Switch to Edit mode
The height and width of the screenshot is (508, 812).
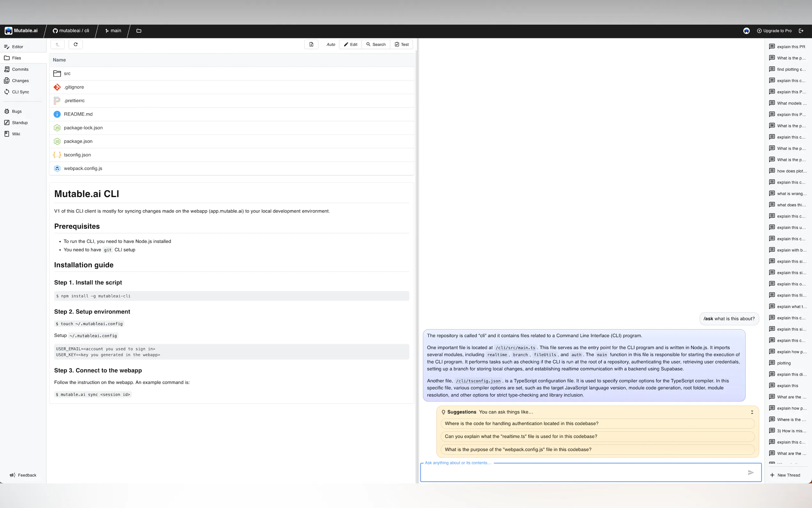click(x=350, y=44)
